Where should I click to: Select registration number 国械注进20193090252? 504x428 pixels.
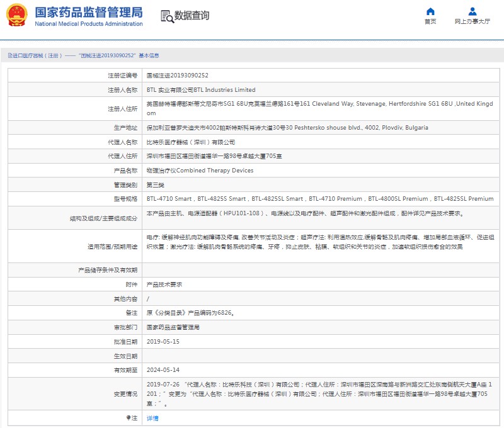[x=178, y=76]
